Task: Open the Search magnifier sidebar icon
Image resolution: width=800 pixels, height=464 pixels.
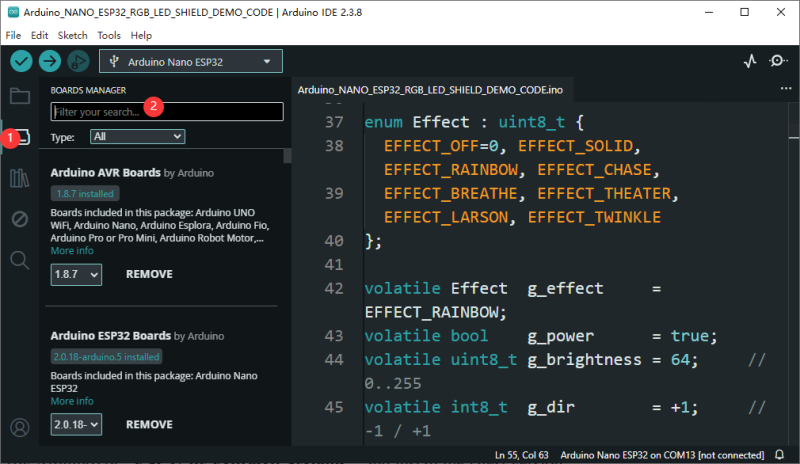Action: coord(20,260)
